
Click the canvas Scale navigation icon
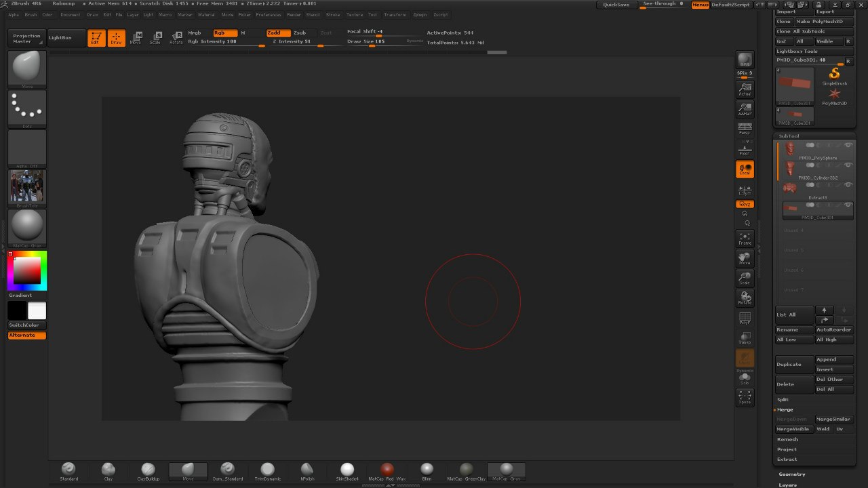745,278
